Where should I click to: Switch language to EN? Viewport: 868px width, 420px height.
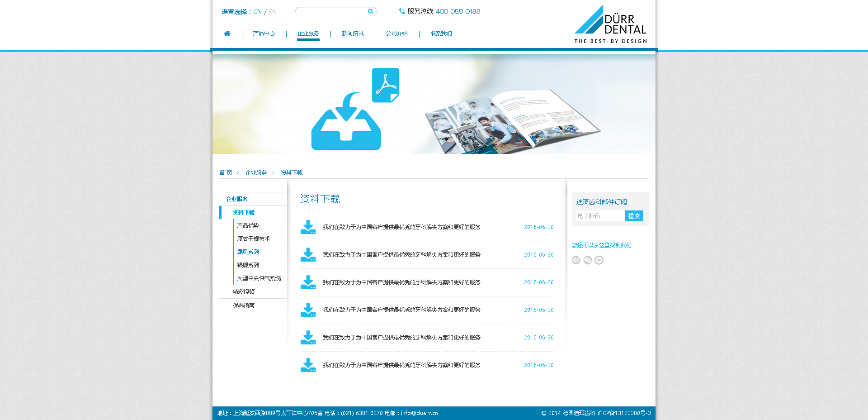[272, 12]
